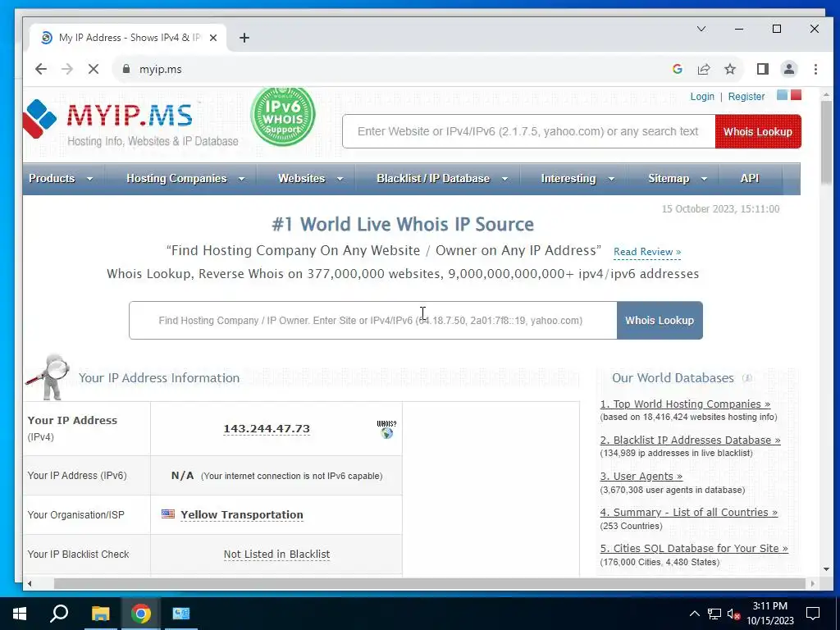Viewport: 840px width, 630px height.
Task: Open File Explorer from taskbar
Action: [x=100, y=614]
